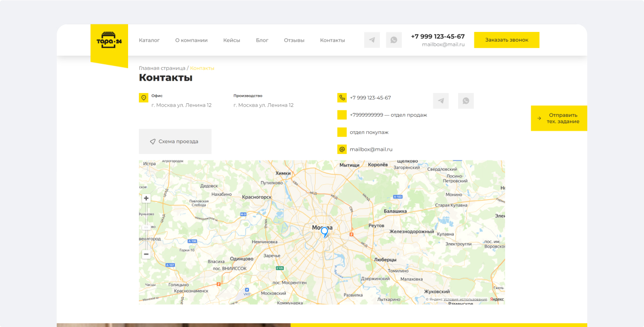The image size is (644, 327).
Task: Open the Блог menu item
Action: (262, 39)
